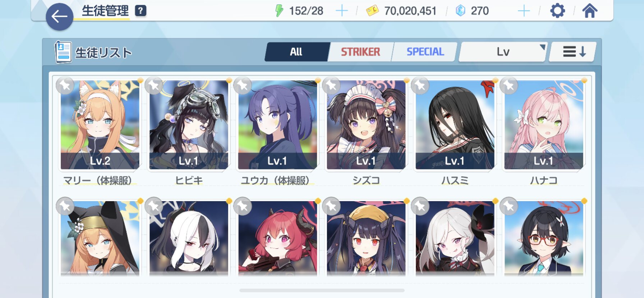Screen dimensions: 644x298
Task: Open the help question mark icon
Action: [141, 11]
